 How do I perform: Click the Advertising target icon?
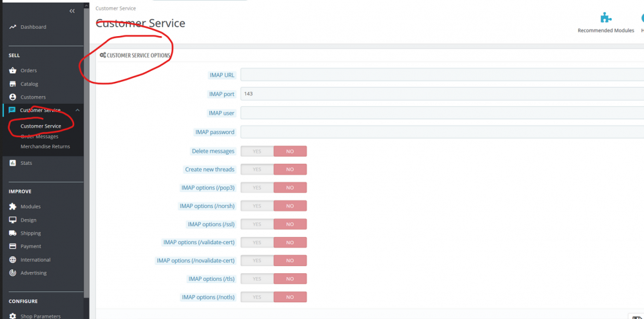click(x=12, y=273)
